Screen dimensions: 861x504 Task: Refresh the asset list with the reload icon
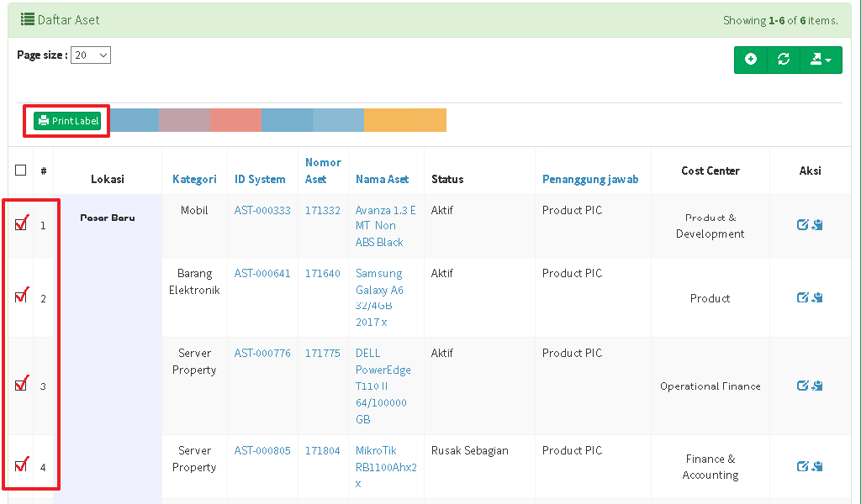784,60
